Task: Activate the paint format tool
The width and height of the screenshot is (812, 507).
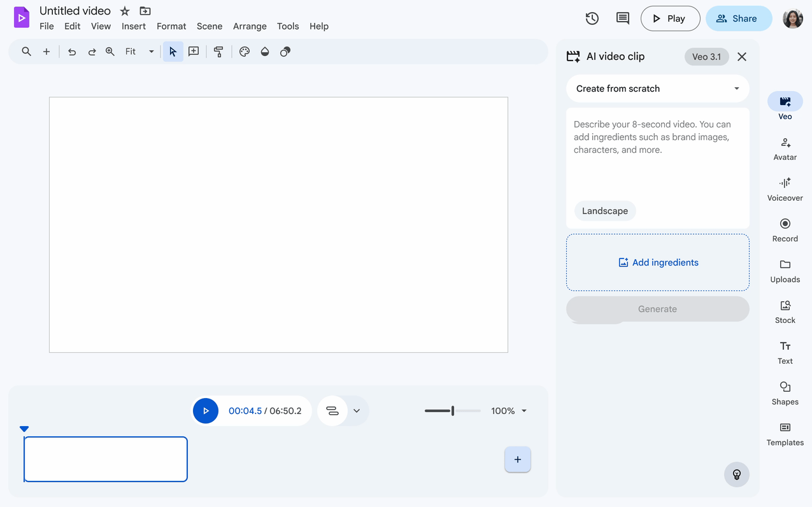Action: pos(218,51)
